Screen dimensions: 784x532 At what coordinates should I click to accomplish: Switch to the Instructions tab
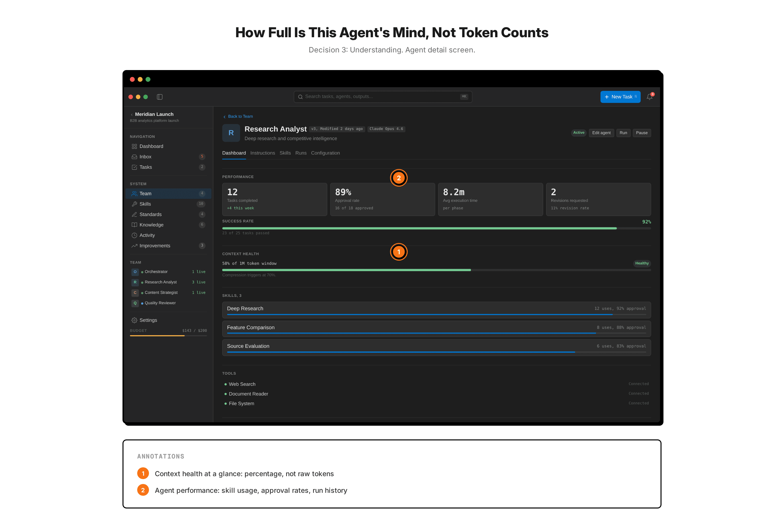click(x=262, y=153)
